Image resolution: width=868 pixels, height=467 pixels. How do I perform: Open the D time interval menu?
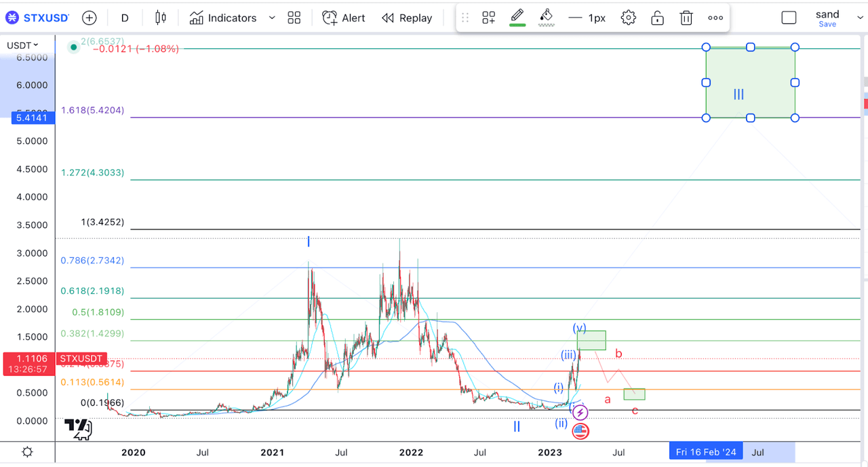tap(125, 18)
